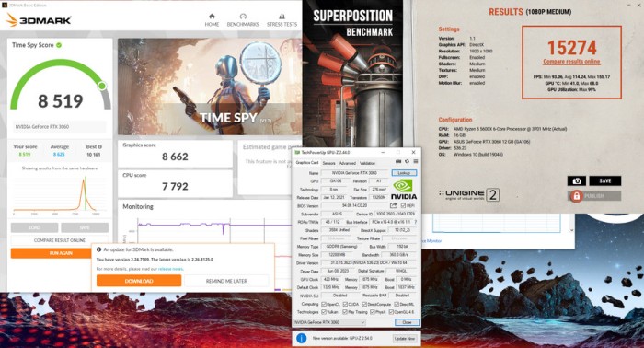Click the red lock Publish icon
644x348 pixels.
point(576,196)
